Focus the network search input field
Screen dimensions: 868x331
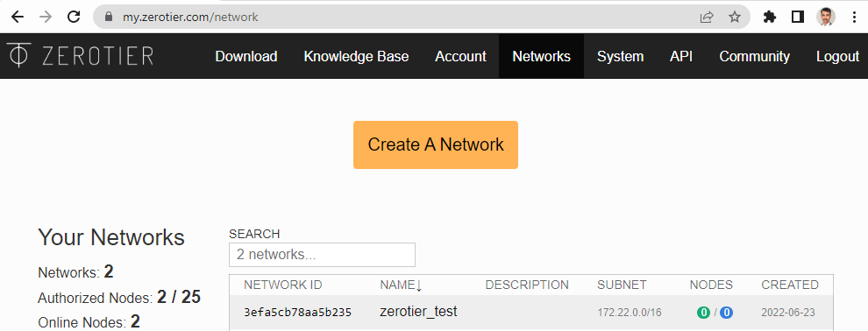[322, 255]
